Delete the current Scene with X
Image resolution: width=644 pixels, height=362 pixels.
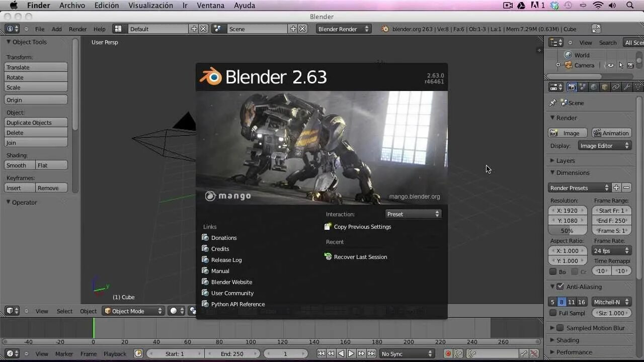pos(302,29)
